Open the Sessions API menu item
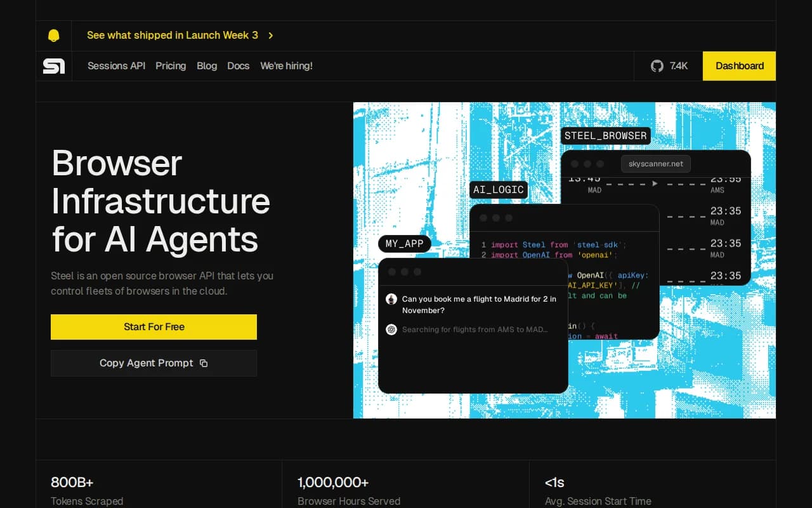 pos(117,66)
